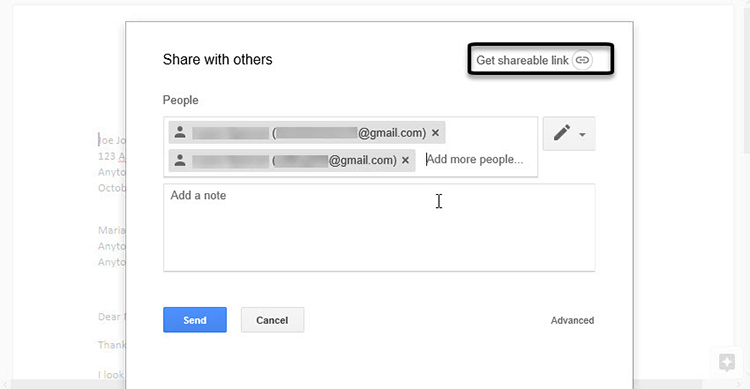
Task: Select the top-row gmail address chip text
Action: pyautogui.click(x=349, y=133)
